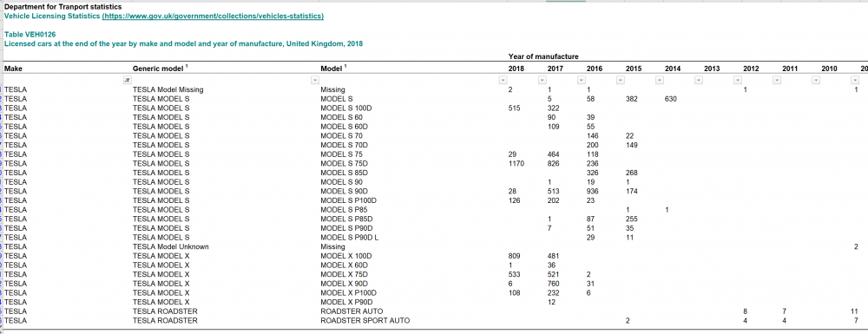This screenshot has height=334, width=868.
Task: Select the 'MODEL S P85' model cell
Action: 344,210
